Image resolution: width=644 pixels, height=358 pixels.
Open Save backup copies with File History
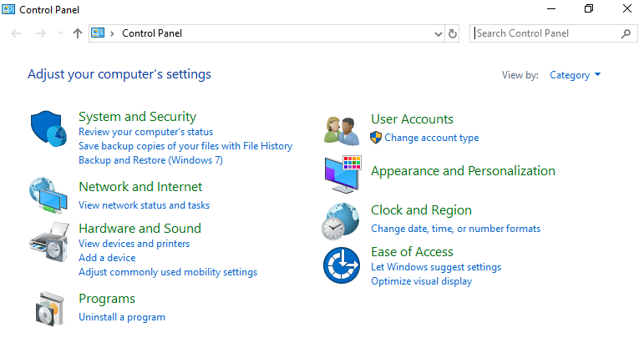[x=185, y=146]
